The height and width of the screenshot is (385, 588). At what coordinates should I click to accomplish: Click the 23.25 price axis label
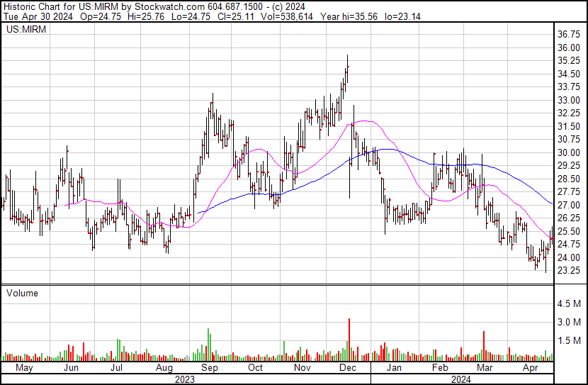coord(570,271)
